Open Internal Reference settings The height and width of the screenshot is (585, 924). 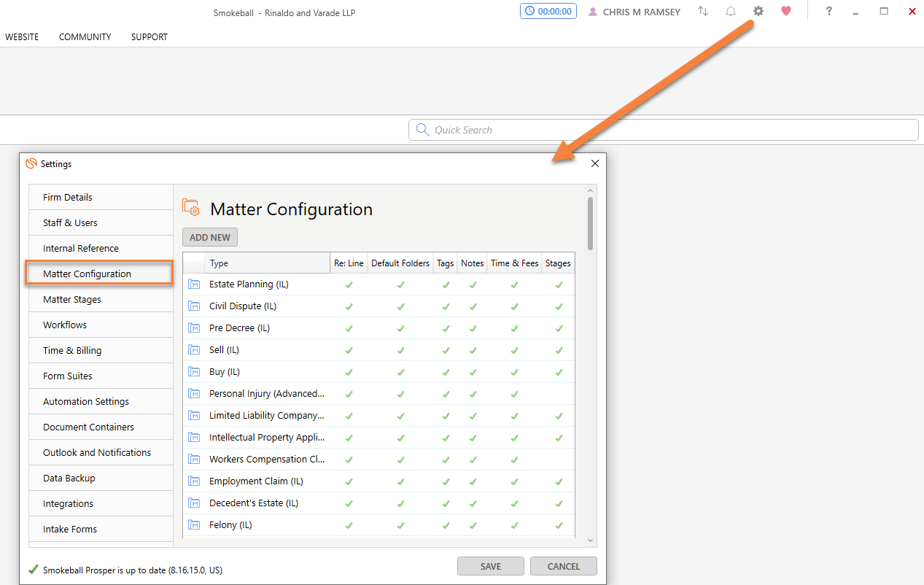tap(101, 249)
